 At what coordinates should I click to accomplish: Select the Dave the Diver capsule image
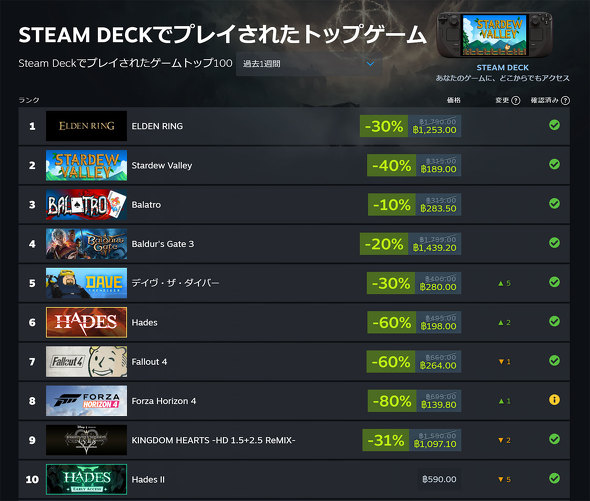point(87,283)
